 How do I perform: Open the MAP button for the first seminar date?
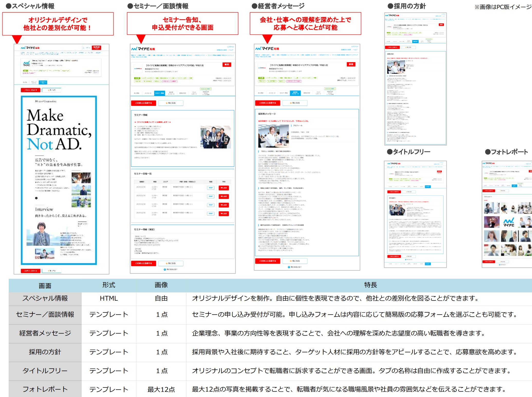pos(210,188)
